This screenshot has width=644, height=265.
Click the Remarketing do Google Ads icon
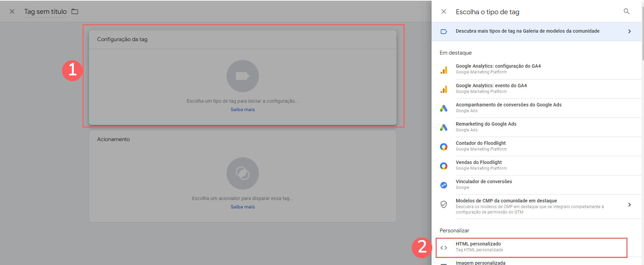pyautogui.click(x=444, y=127)
